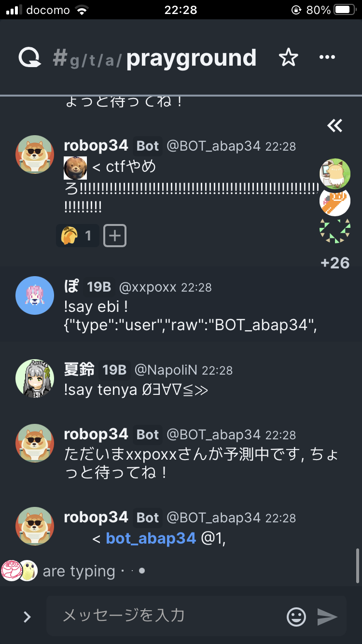Screen dimensions: 362x644
Task: Expand input options with left chevron
Action: [28, 616]
